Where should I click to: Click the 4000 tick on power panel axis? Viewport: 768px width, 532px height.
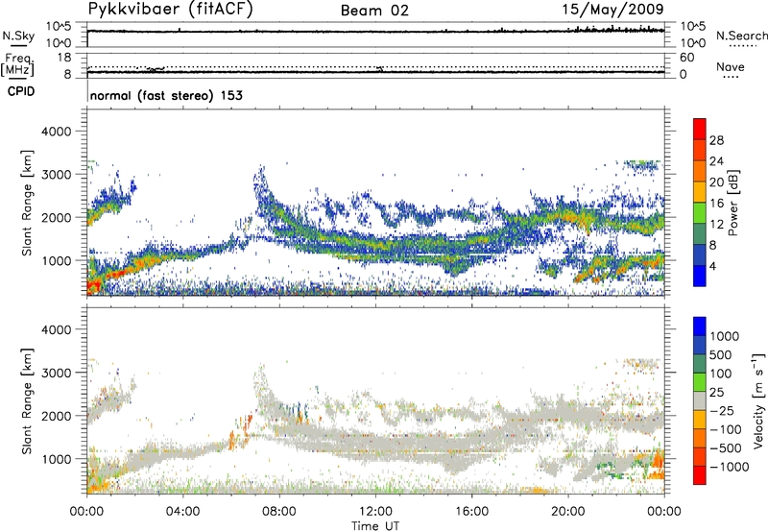56,132
